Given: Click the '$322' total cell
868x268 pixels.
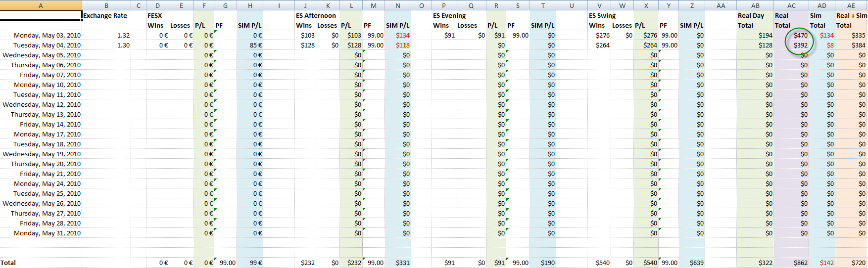Looking at the screenshot, I should pos(755,263).
